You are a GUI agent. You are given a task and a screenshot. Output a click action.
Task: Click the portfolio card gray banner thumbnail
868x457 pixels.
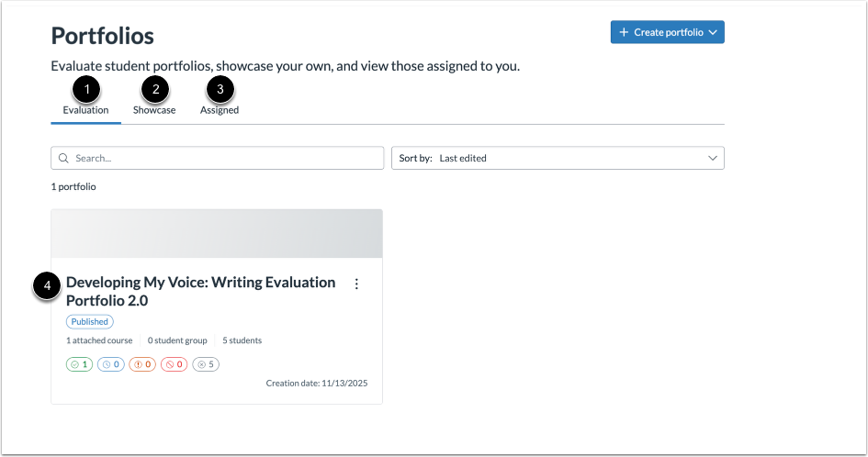tap(217, 233)
